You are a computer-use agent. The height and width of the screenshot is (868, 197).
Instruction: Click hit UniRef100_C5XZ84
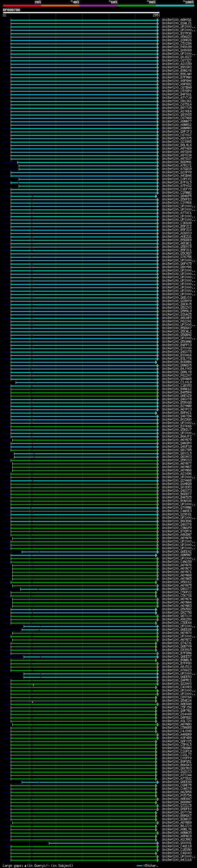click(177, 43)
